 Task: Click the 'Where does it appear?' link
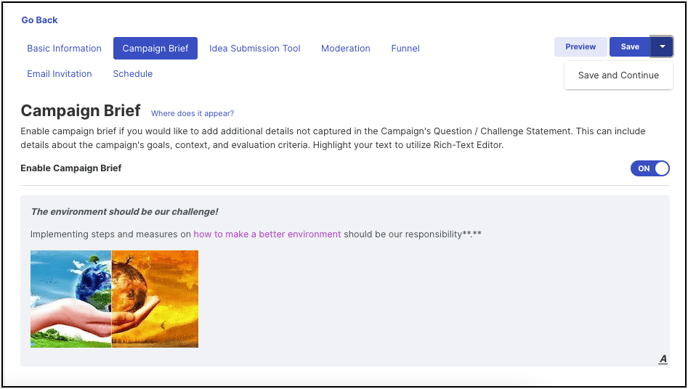click(192, 114)
